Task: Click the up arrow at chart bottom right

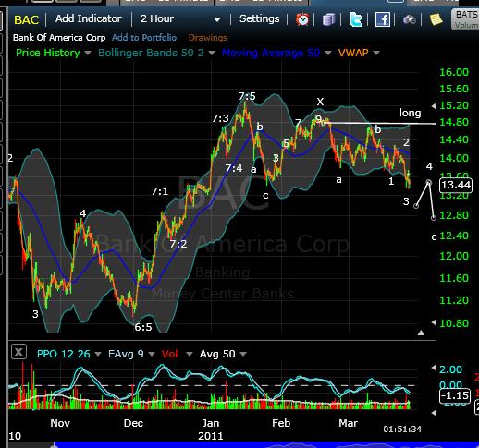Action: pyautogui.click(x=421, y=333)
